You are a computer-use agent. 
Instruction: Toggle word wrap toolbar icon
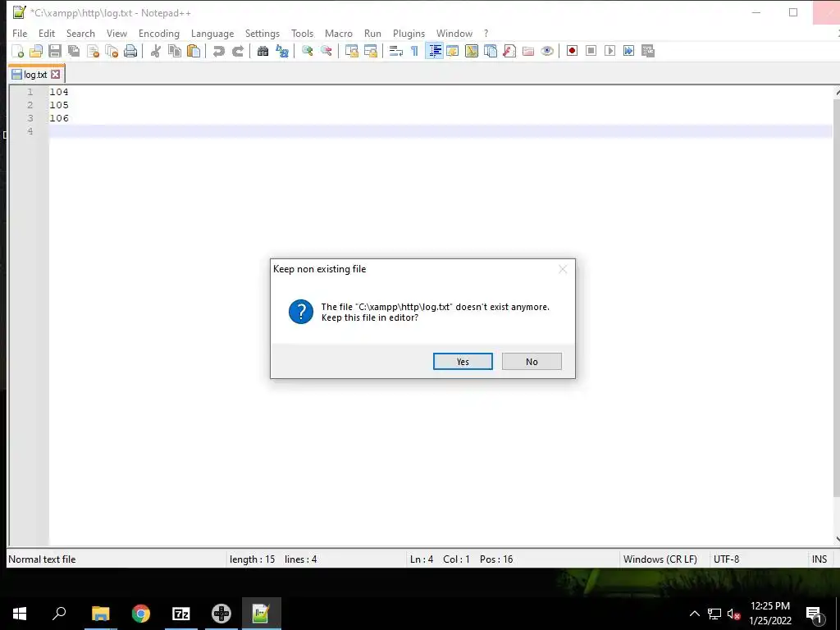click(x=396, y=51)
